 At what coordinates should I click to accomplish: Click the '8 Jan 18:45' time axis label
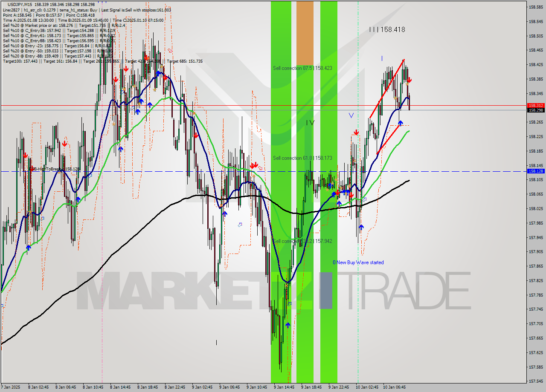[148, 387]
